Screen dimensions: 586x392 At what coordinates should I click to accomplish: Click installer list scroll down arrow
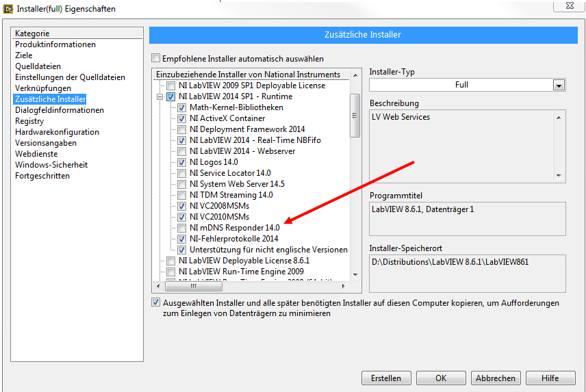click(355, 275)
